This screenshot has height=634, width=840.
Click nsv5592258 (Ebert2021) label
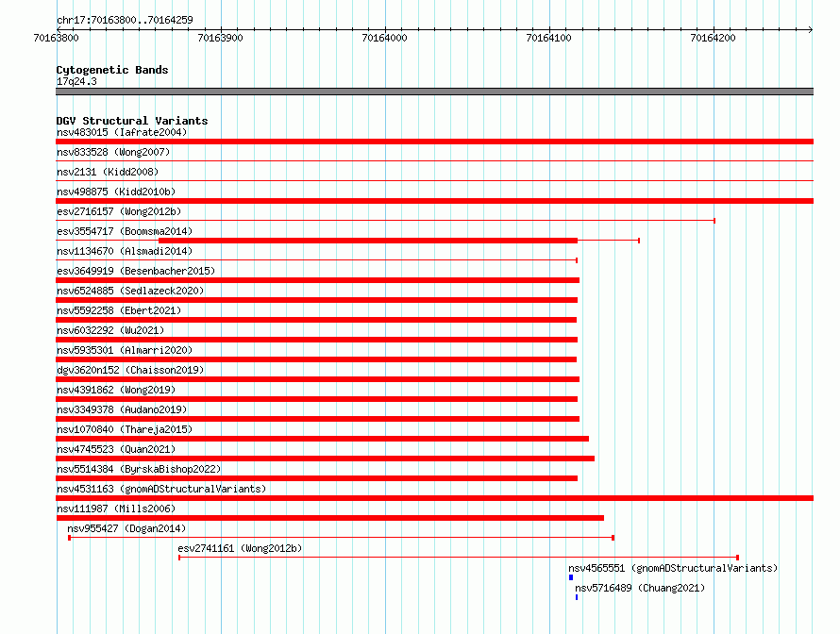119,310
